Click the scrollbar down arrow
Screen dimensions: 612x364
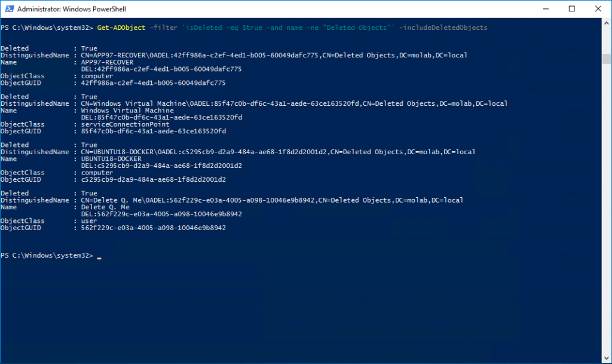point(607,359)
